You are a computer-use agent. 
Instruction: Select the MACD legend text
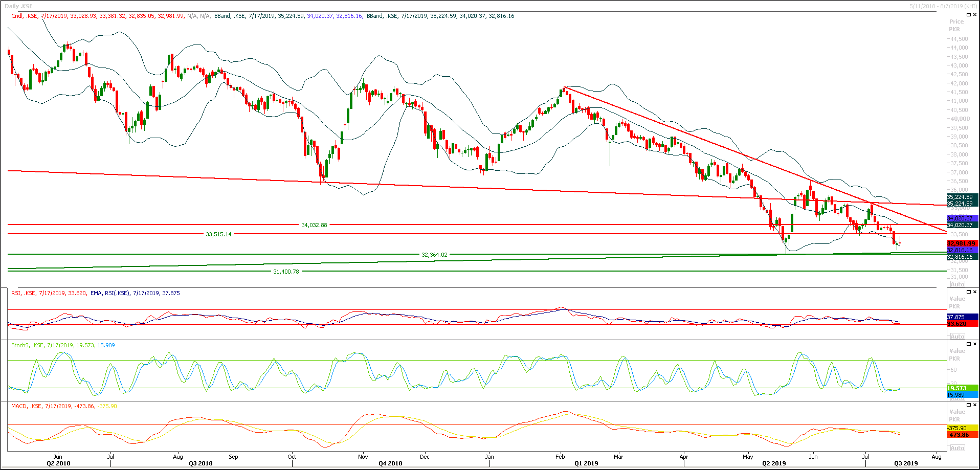(x=18, y=406)
